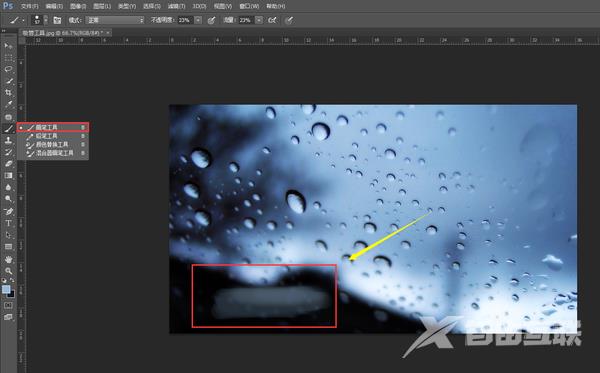Toggle pressure control for brush size
Viewport: 600px width, 373px height.
289,20
